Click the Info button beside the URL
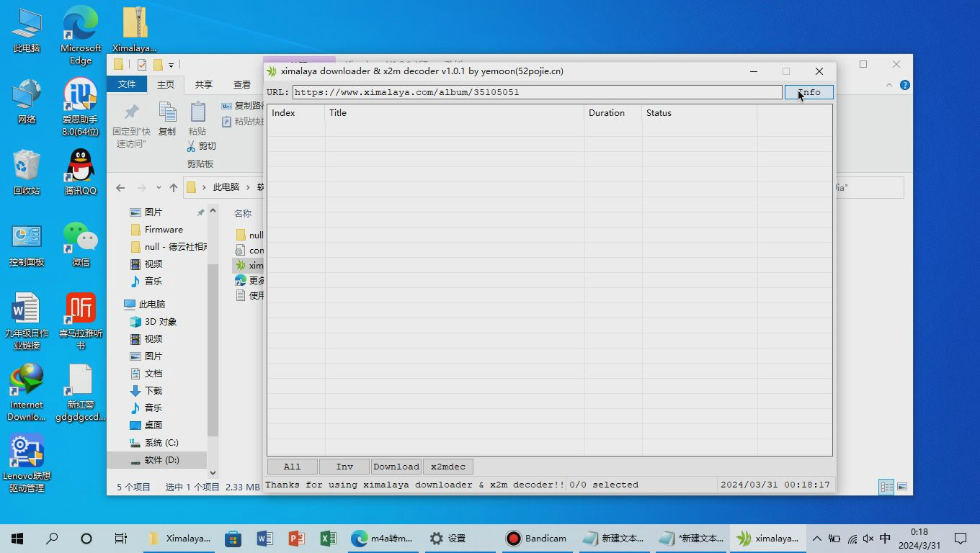980x553 pixels. 808,92
